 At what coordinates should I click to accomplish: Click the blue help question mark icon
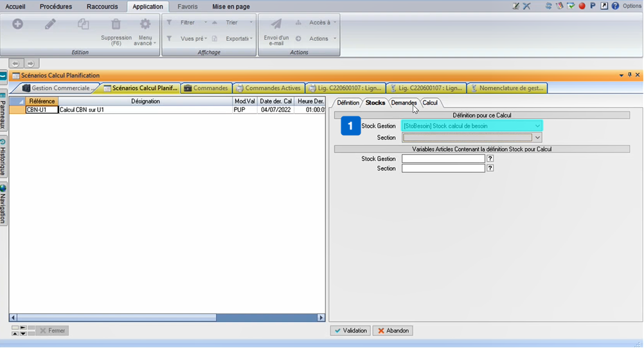[x=615, y=6]
